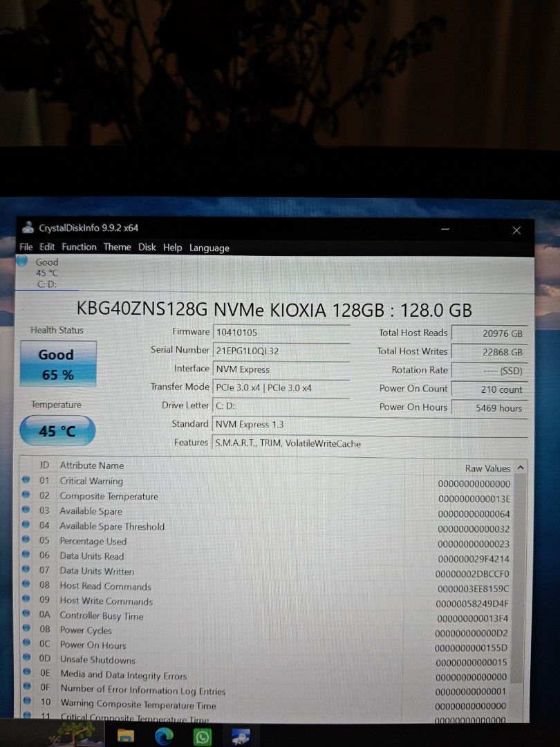560x747 pixels.
Task: Click raw value 0000058249D4F
Action: 472,604
